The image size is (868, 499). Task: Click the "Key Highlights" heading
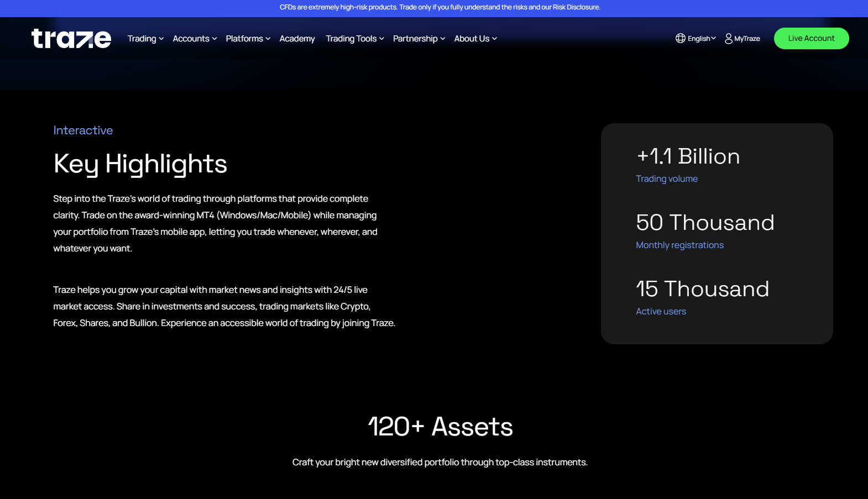[x=140, y=164]
